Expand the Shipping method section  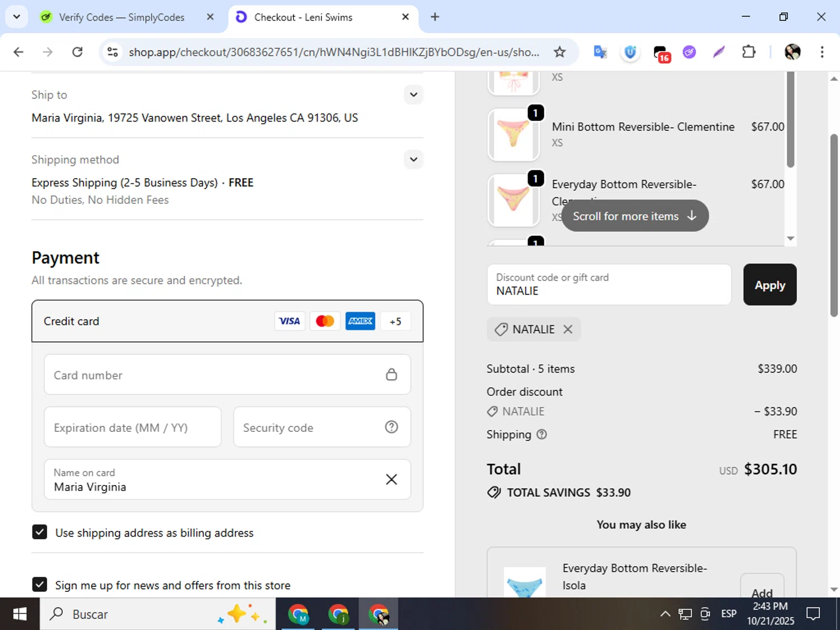413,159
